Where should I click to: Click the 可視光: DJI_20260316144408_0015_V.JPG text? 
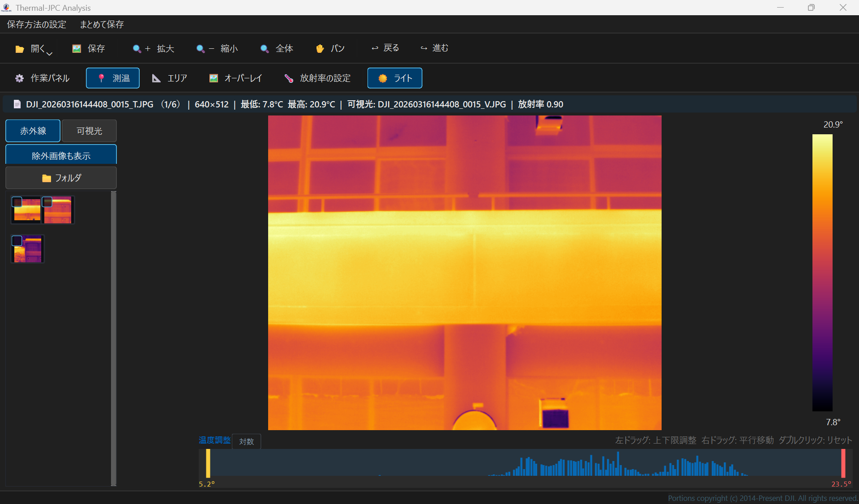[x=427, y=104]
